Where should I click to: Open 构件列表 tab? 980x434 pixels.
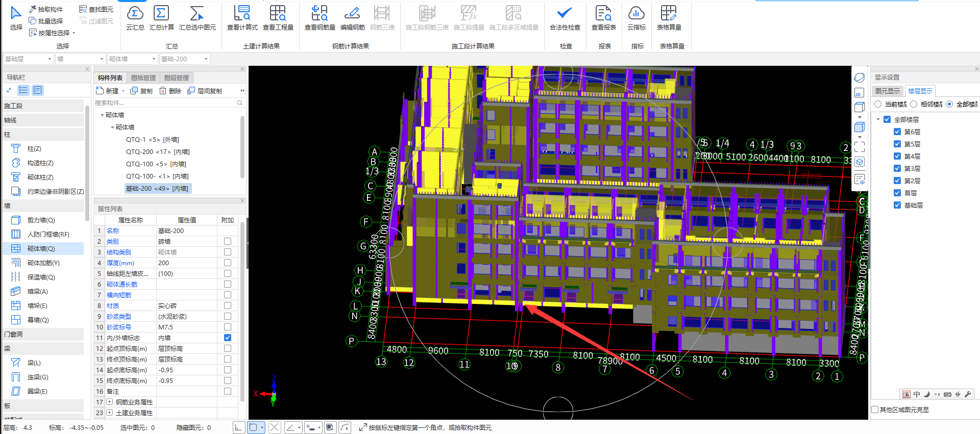coord(110,78)
